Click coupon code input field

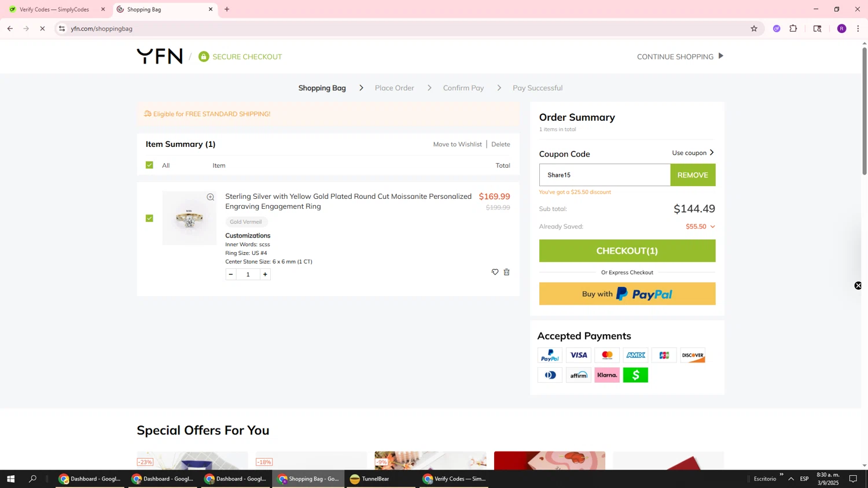605,175
